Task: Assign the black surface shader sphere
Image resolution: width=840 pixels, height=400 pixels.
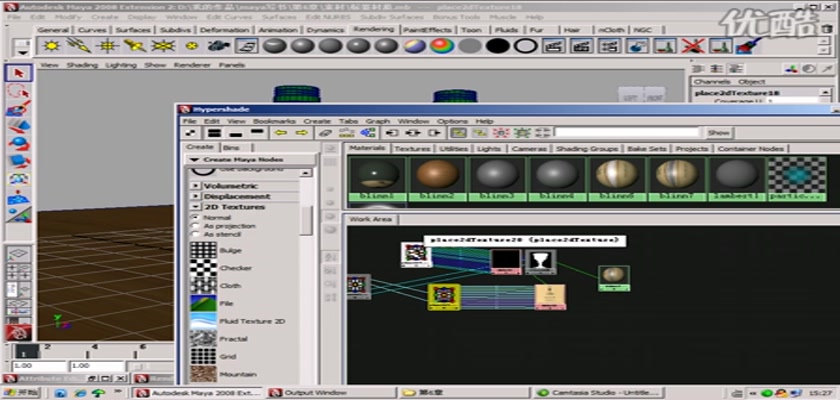Action: click(498, 46)
